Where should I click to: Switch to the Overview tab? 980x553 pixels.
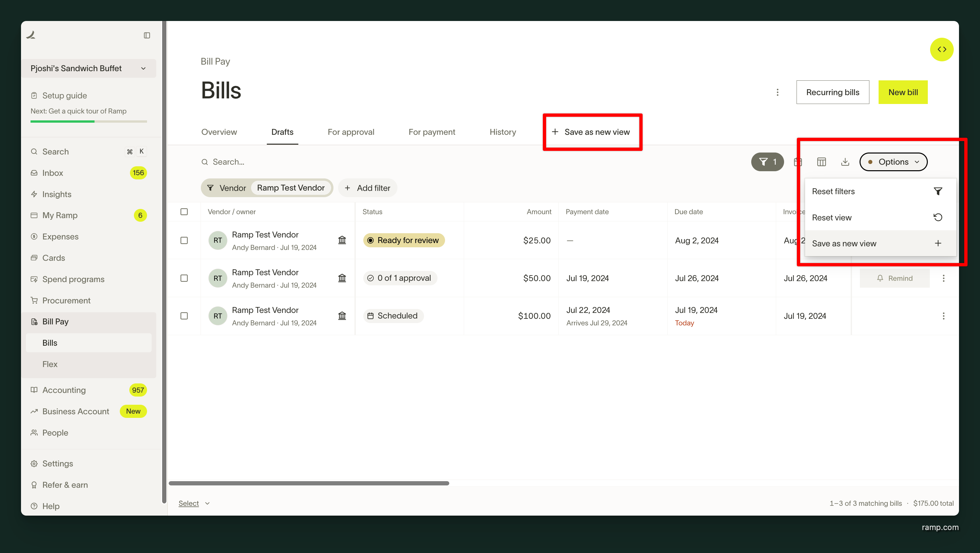click(219, 132)
